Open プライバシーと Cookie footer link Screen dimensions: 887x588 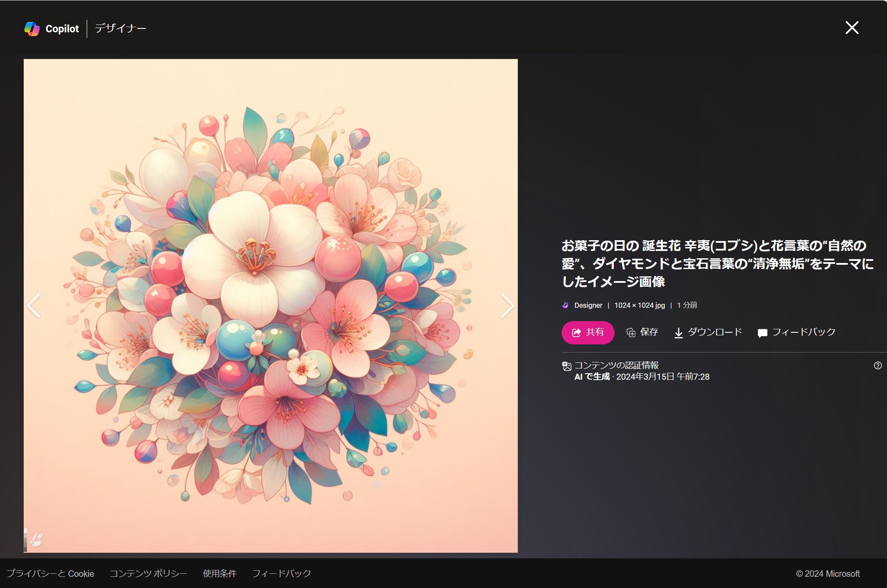coord(50,573)
